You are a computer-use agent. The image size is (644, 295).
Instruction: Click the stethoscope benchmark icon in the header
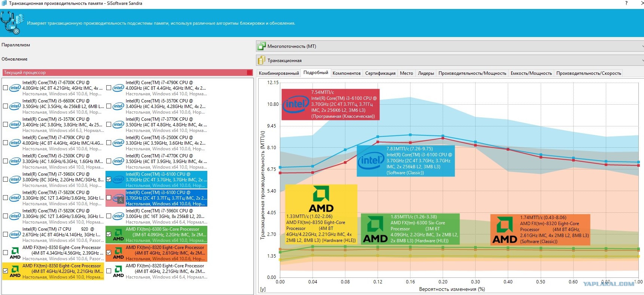[x=12, y=23]
